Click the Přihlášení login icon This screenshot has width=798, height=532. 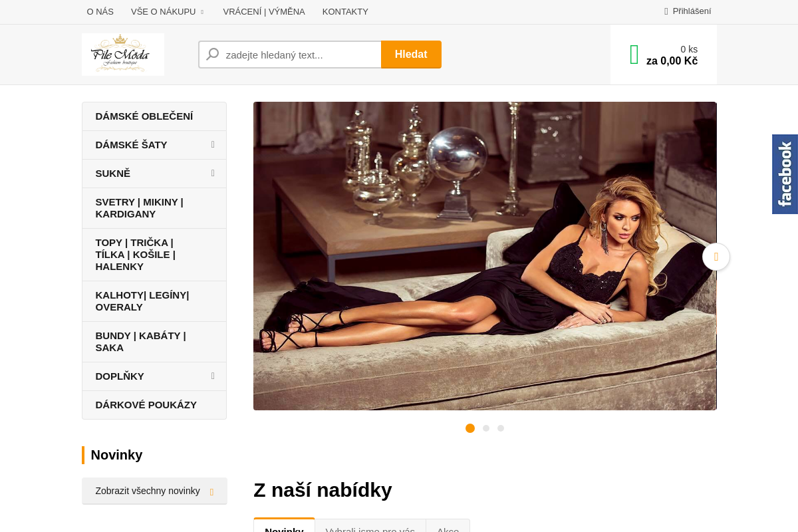(666, 11)
